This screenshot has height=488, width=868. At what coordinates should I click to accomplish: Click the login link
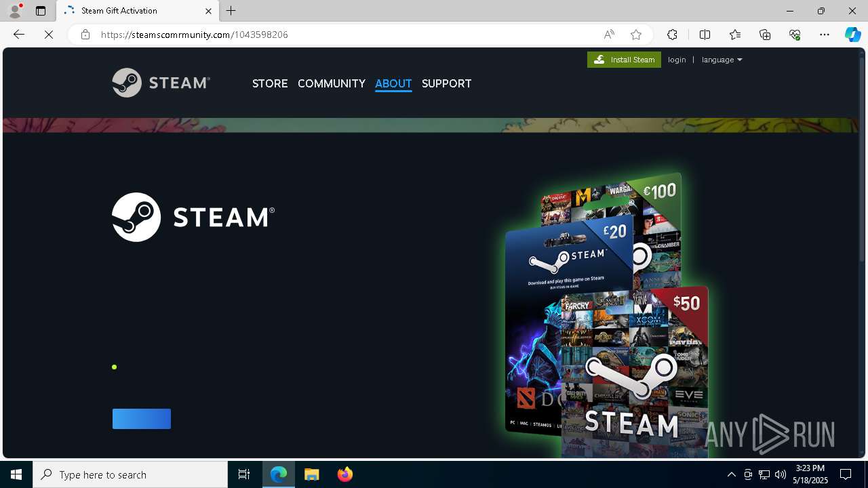pos(677,60)
